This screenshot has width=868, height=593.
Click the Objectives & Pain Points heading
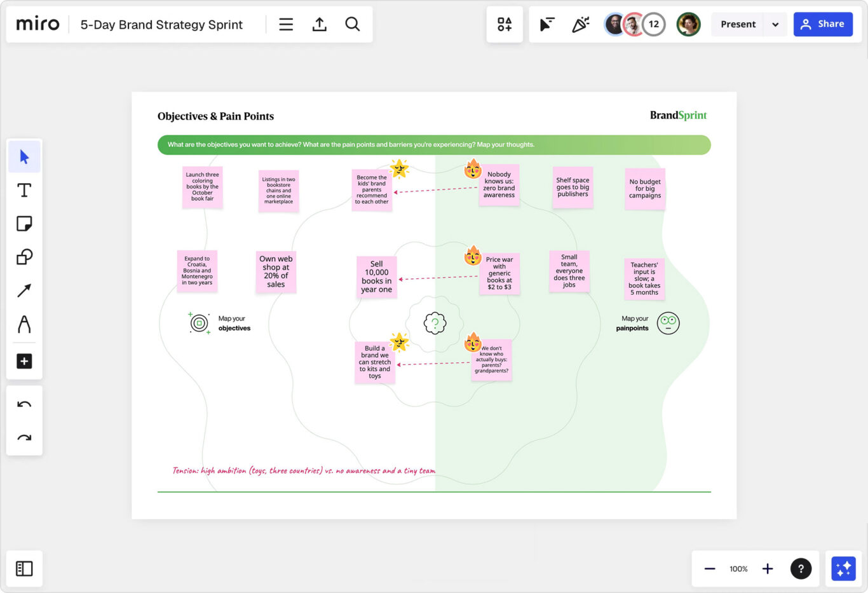[x=215, y=116]
